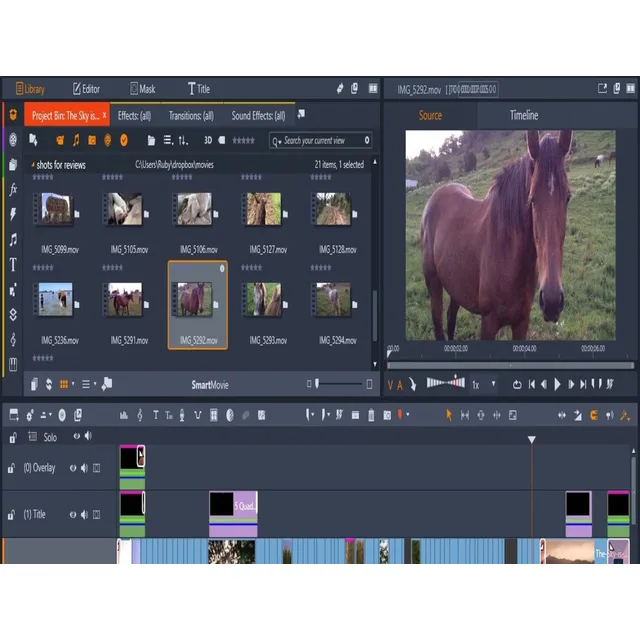Viewport: 640px width, 640px height.
Task: Open the T titles category in the sidebar
Action: coord(13,265)
